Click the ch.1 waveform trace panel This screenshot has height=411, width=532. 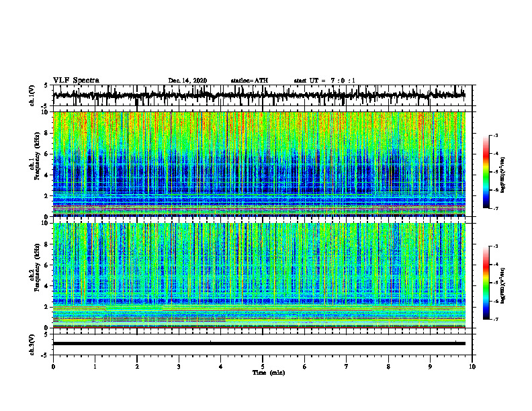263,95
